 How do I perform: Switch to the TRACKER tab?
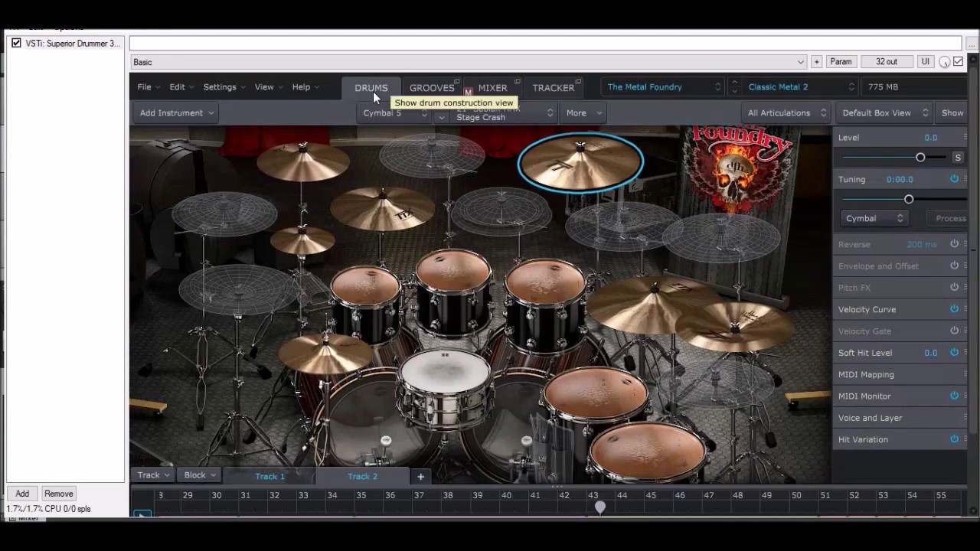554,88
